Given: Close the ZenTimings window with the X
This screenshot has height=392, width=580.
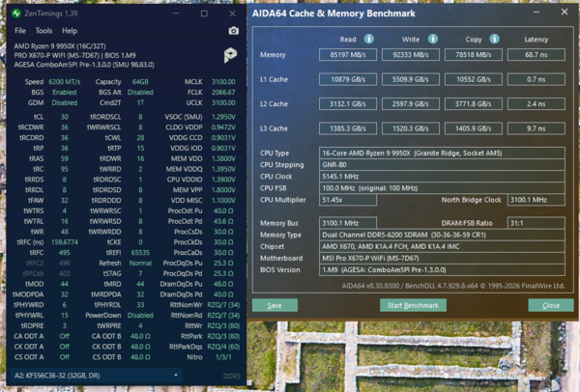Looking at the screenshot, I should [x=232, y=14].
